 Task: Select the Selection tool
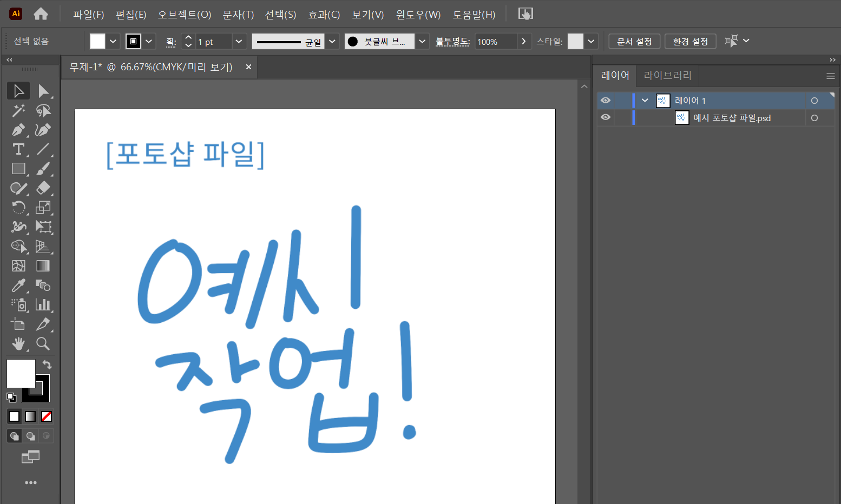click(x=18, y=90)
